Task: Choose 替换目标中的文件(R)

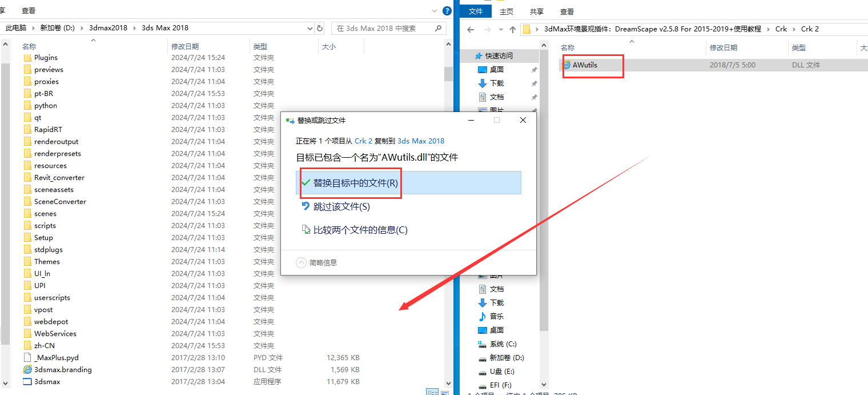Action: pos(408,182)
